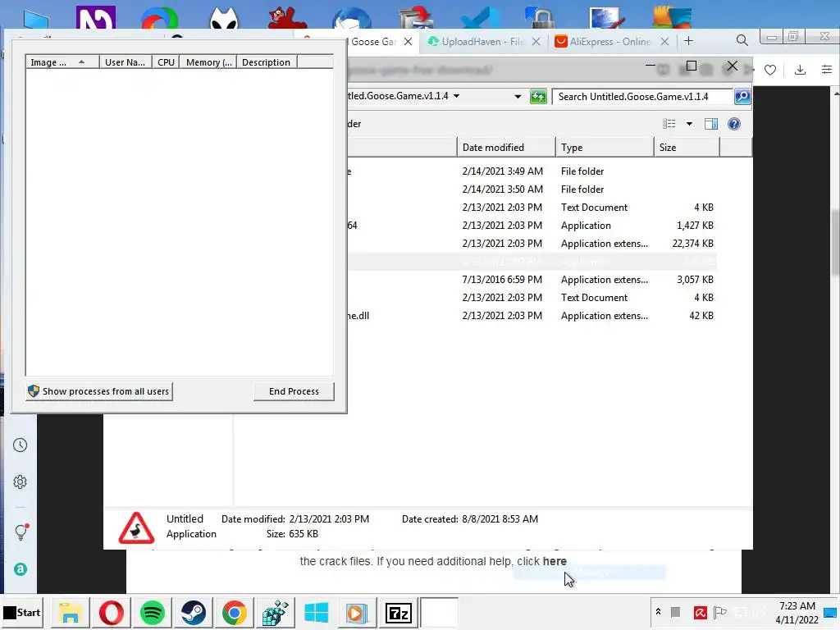The image size is (840, 630).
Task: Click the blue Help icon in Explorer
Action: click(734, 124)
